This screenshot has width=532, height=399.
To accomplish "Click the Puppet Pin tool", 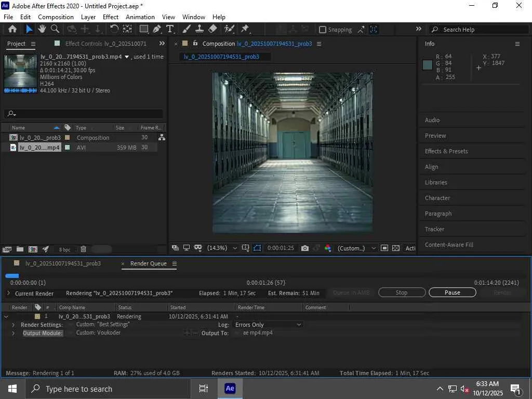I will 245,29.
